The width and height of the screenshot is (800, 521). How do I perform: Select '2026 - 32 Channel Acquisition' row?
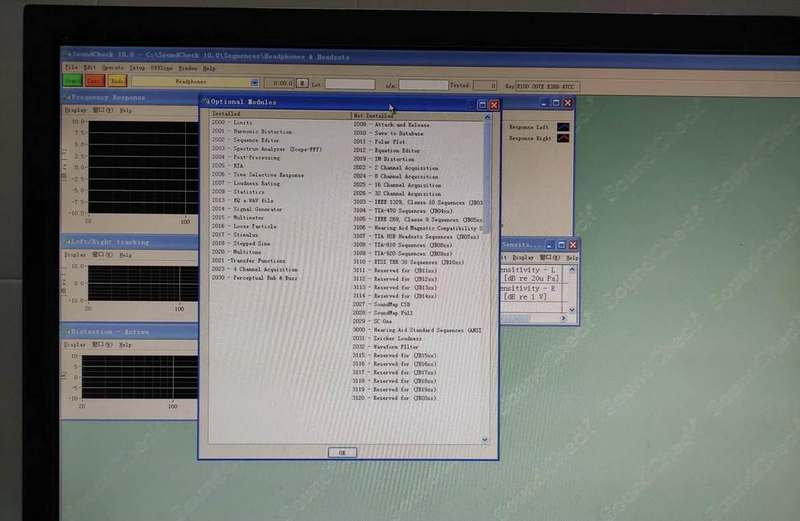coord(397,193)
